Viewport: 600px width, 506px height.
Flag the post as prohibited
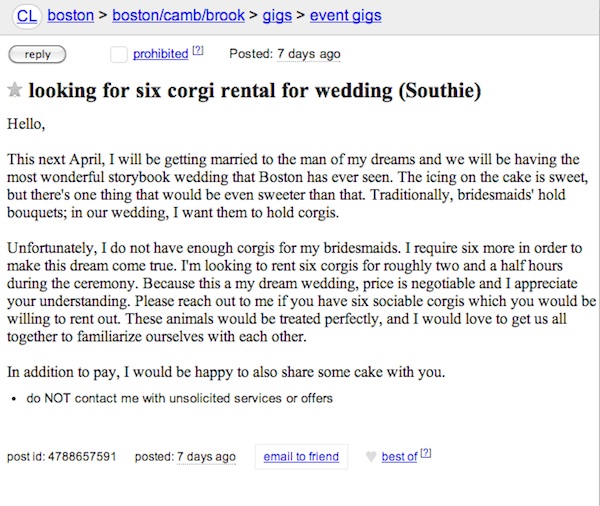coord(161,54)
